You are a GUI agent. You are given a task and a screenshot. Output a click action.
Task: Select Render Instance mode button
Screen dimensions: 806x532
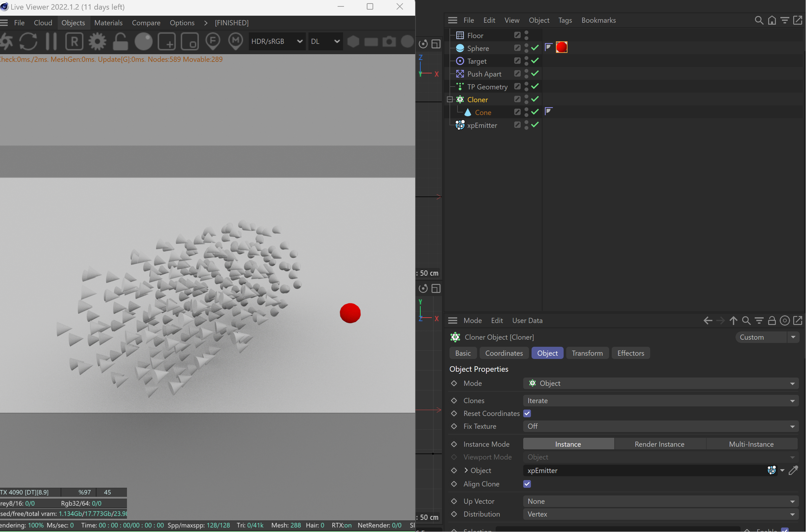pos(659,444)
